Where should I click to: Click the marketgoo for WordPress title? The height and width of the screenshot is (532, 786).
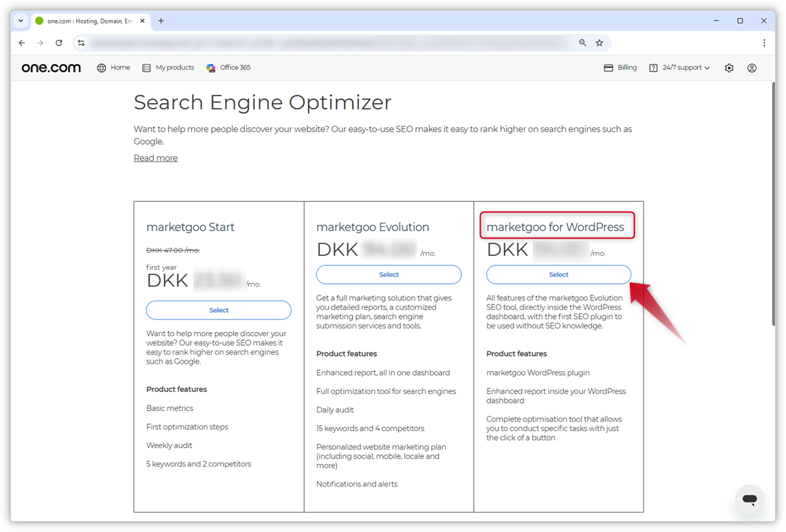556,227
